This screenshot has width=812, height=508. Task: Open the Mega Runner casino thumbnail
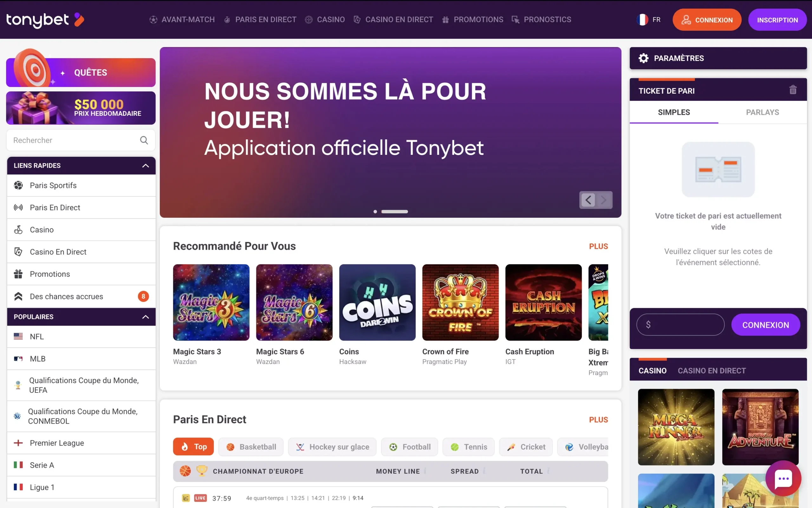click(676, 427)
